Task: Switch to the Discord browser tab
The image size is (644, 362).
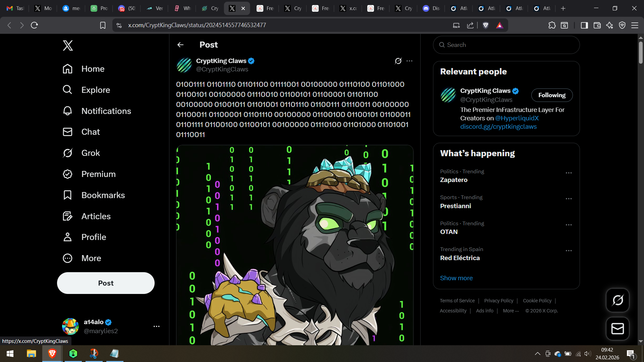Action: 431,8
